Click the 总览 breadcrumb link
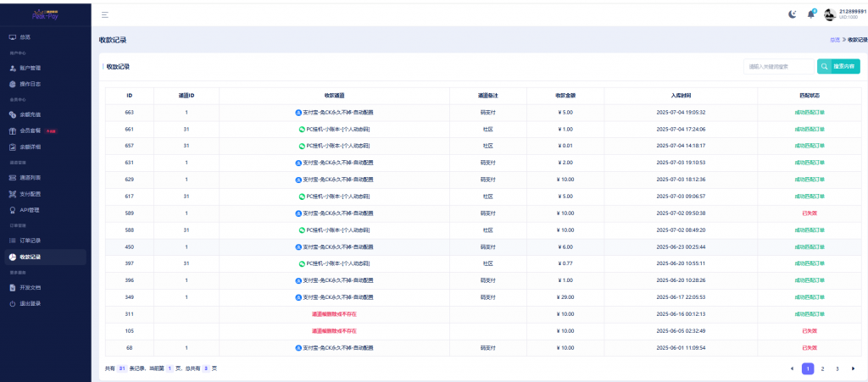The width and height of the screenshot is (868, 382). point(834,40)
